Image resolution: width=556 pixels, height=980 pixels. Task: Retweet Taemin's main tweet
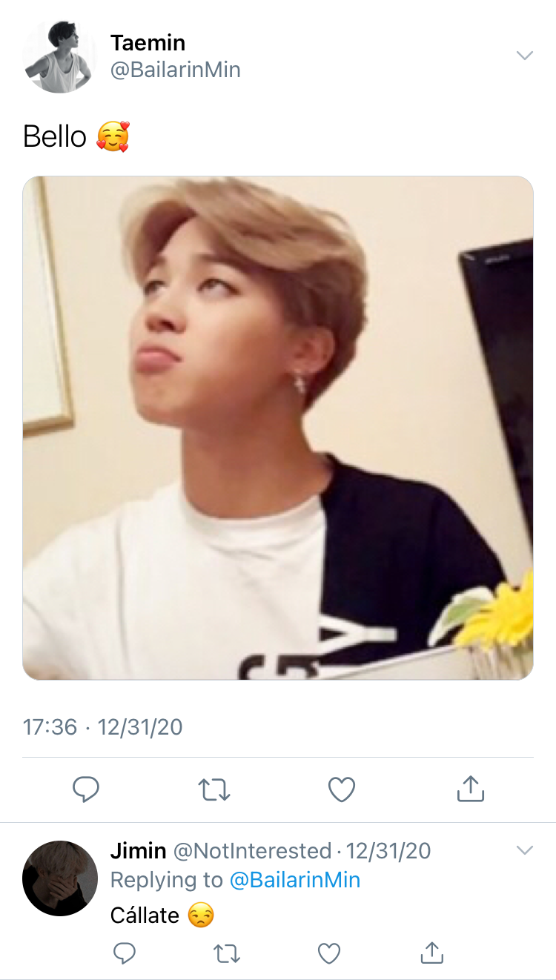(215, 789)
